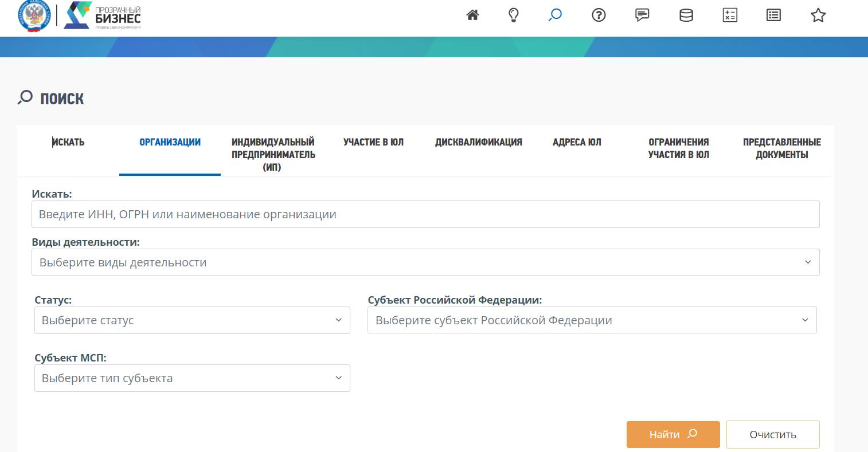Open the home page icon
The height and width of the screenshot is (452, 868).
[472, 15]
